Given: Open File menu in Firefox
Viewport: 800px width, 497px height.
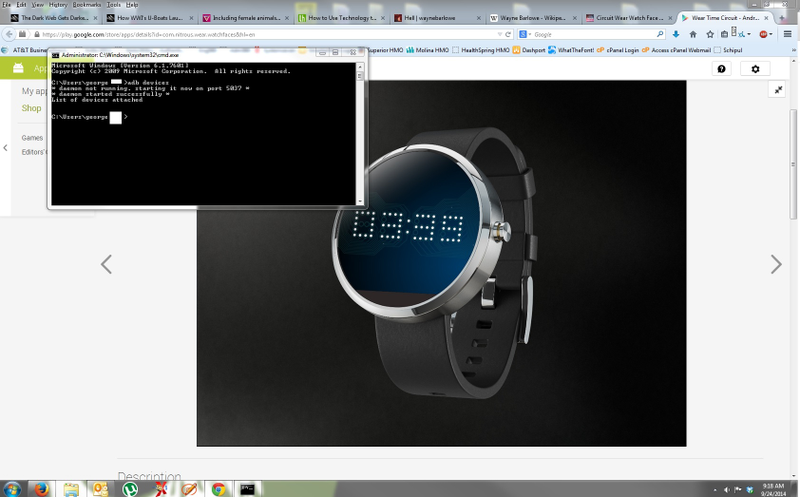Looking at the screenshot, I should (x=6, y=5).
